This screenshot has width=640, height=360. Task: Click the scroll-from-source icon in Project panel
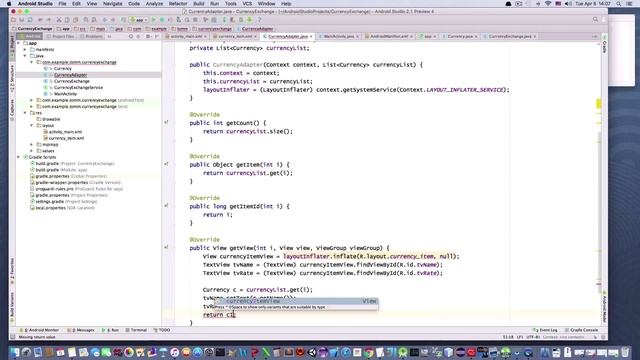[131, 36]
